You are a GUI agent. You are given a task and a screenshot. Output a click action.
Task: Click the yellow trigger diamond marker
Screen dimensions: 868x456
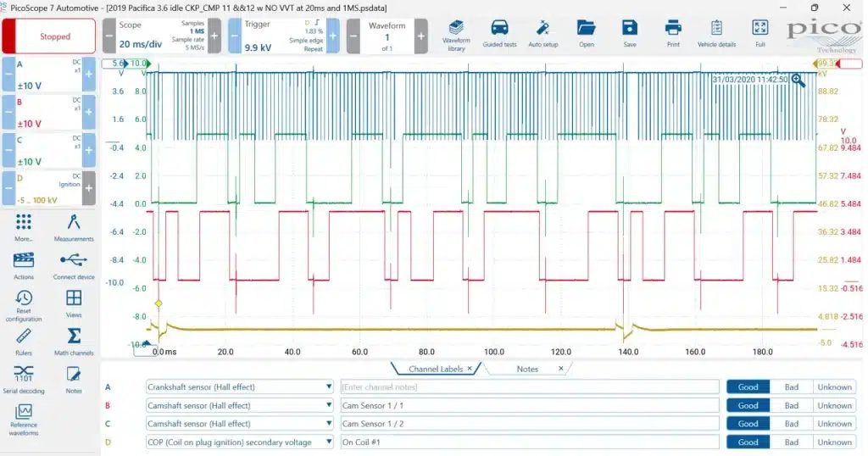(x=159, y=303)
